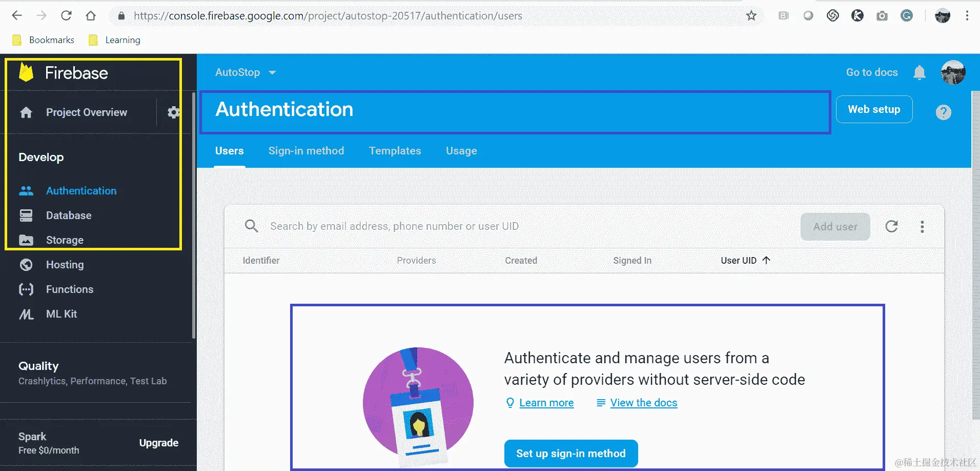Viewport: 980px width, 471px height.
Task: Open the browser home page
Action: (91, 15)
